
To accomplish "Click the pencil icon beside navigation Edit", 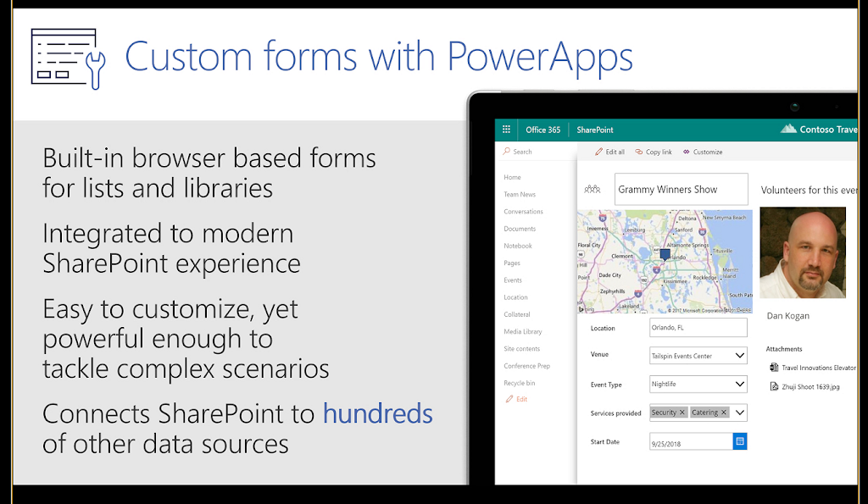I will point(509,399).
